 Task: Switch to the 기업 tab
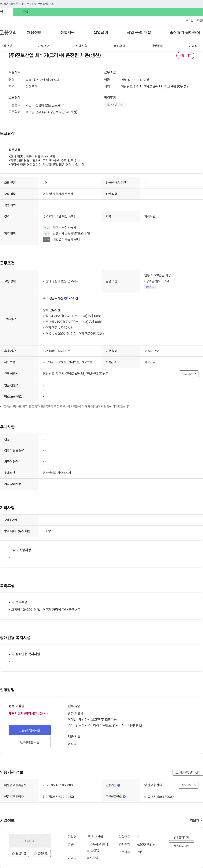tap(25, 12)
